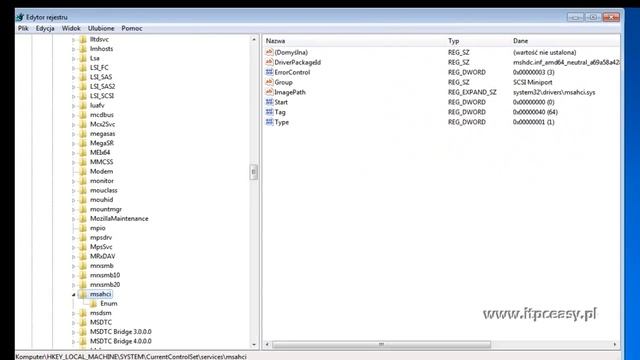The height and width of the screenshot is (360, 640).
Task: Click the tree scrollbar down arrow
Action: (x=254, y=344)
